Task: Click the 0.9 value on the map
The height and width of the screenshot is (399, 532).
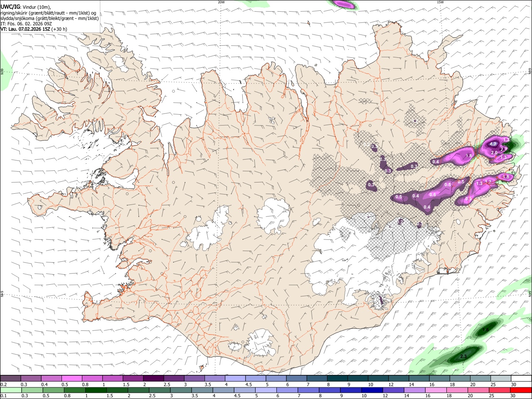Action: pyautogui.click(x=468, y=199)
